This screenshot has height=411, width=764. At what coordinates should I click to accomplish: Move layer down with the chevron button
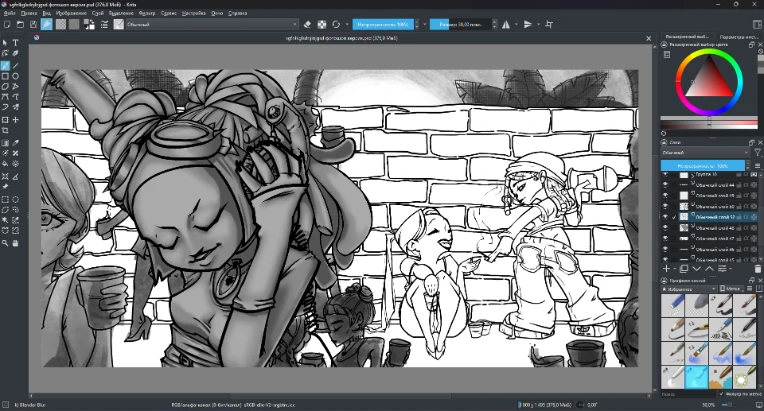696,269
